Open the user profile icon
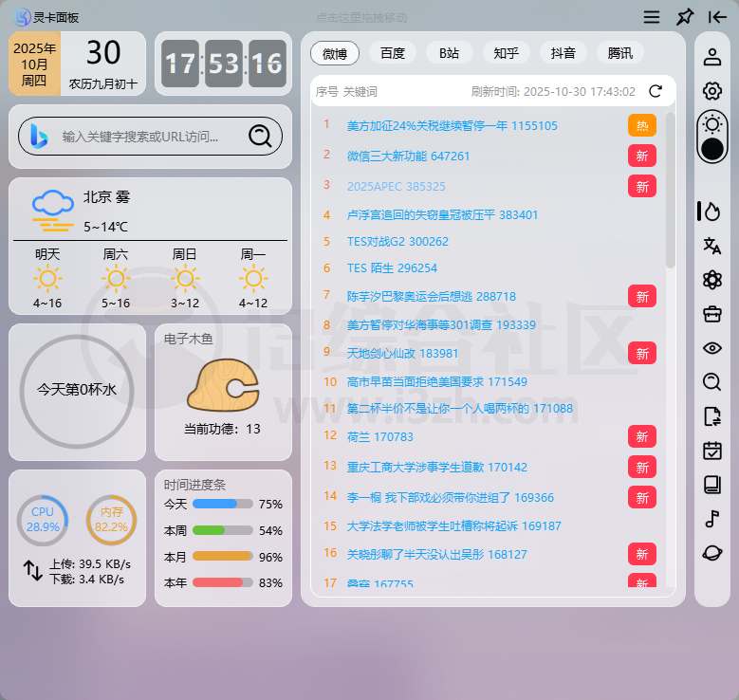Viewport: 739px width, 700px height. [x=712, y=57]
